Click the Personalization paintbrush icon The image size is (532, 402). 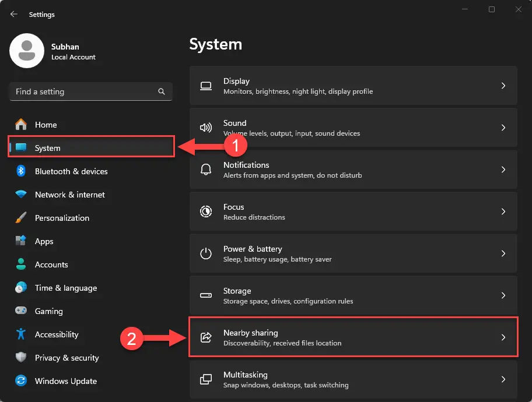21,218
